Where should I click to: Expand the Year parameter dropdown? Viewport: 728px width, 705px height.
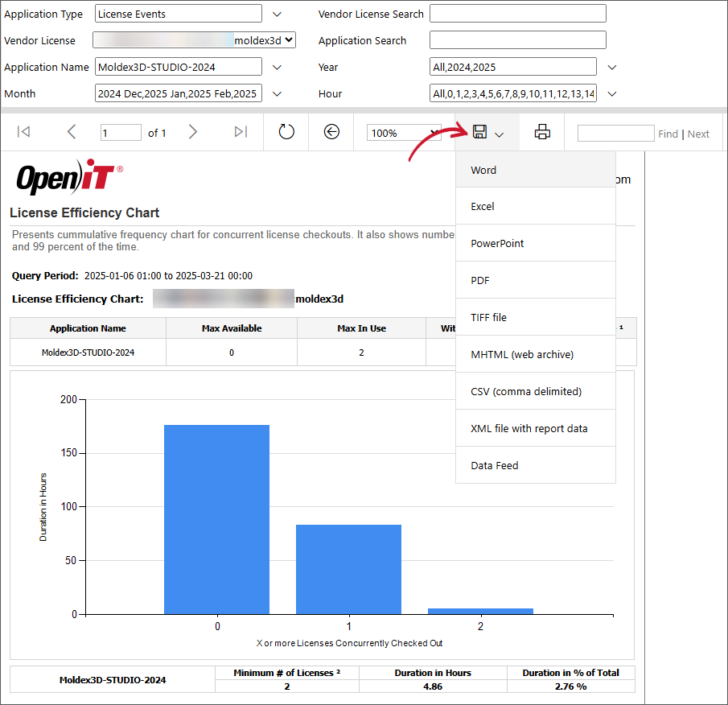(612, 67)
